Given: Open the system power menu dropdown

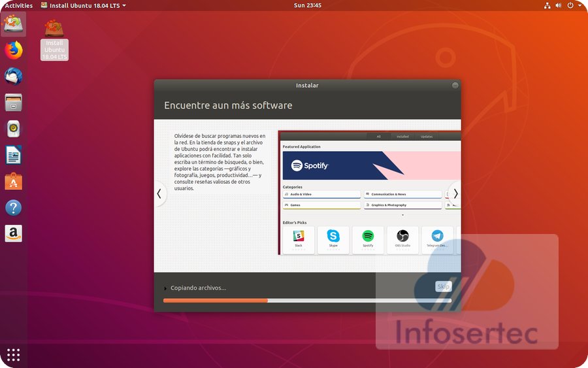Looking at the screenshot, I should click(574, 5).
